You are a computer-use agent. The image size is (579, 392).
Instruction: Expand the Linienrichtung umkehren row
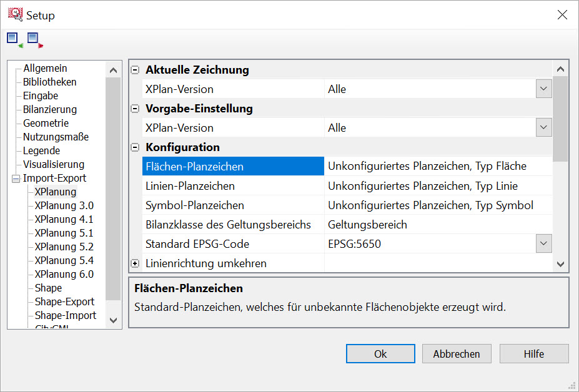[135, 263]
